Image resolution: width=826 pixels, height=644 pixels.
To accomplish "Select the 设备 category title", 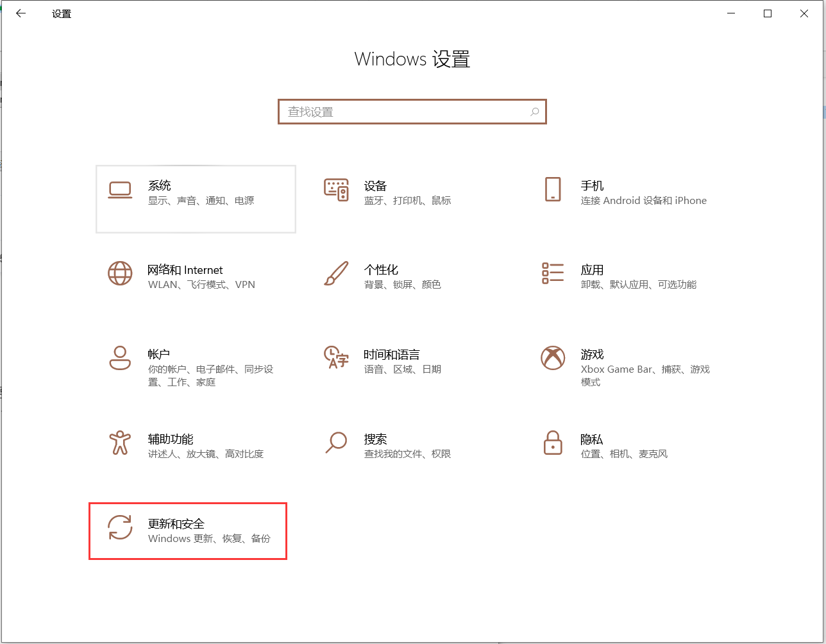I will [376, 186].
